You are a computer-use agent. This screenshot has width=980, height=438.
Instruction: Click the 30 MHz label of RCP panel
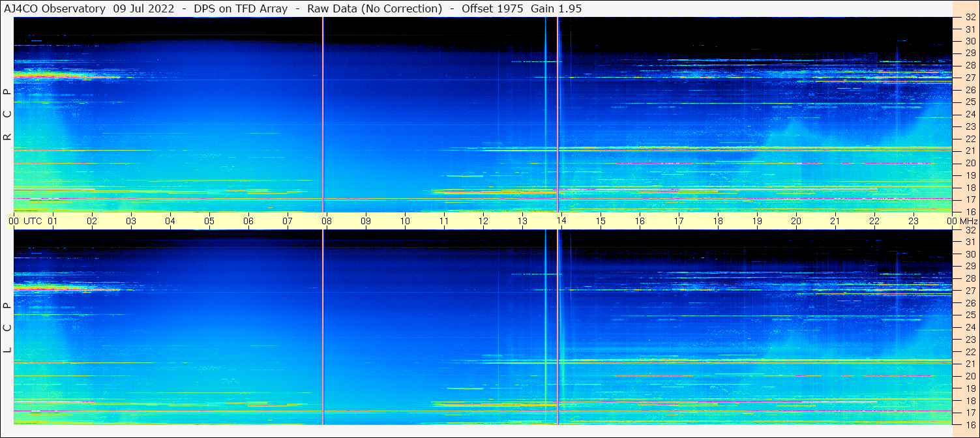point(970,42)
